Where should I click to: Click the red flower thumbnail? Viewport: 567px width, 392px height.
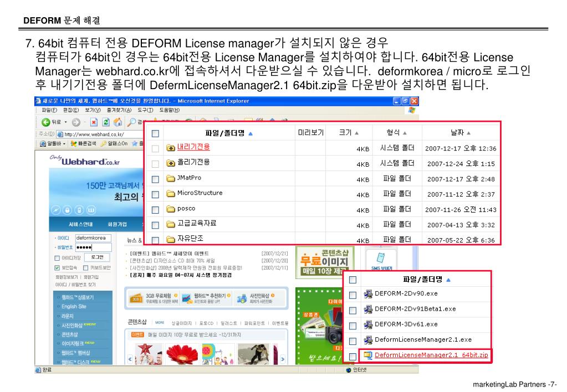pyautogui.click(x=182, y=354)
